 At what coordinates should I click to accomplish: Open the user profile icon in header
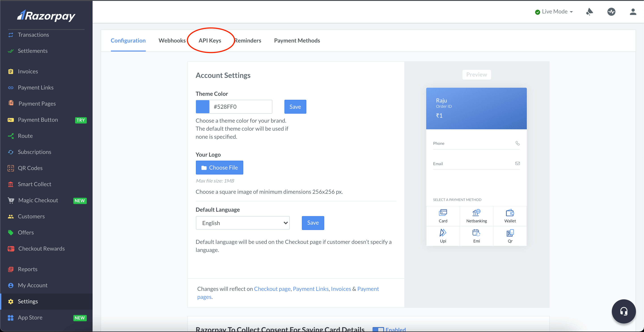tap(633, 11)
